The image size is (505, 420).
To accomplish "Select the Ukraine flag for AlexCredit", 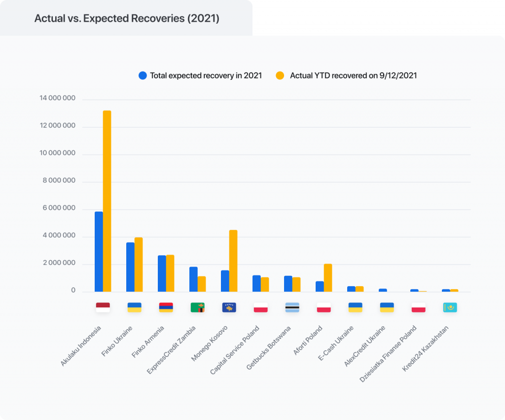I will (387, 307).
